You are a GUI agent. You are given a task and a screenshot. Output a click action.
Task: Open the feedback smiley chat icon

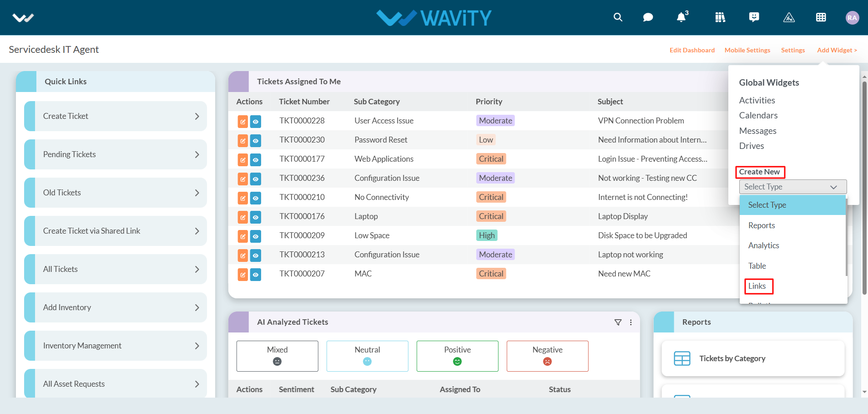pyautogui.click(x=754, y=17)
